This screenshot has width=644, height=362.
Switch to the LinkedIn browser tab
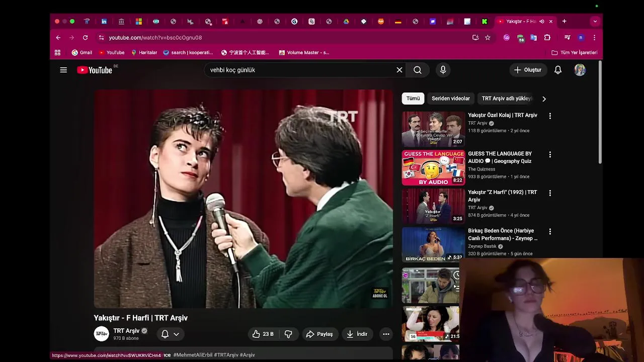click(104, 21)
